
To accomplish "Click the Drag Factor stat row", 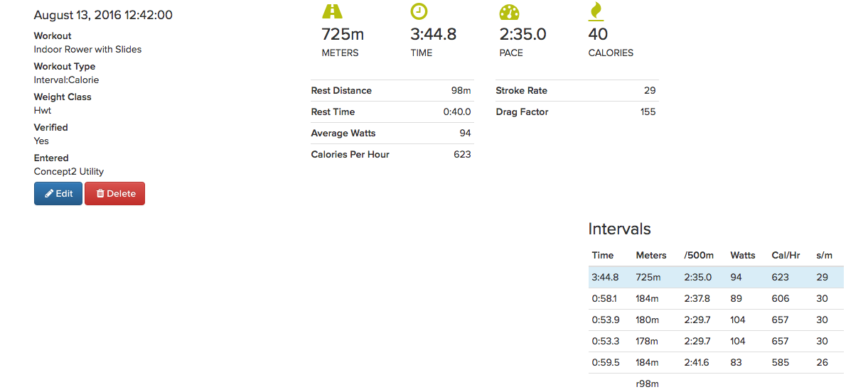I will (576, 112).
